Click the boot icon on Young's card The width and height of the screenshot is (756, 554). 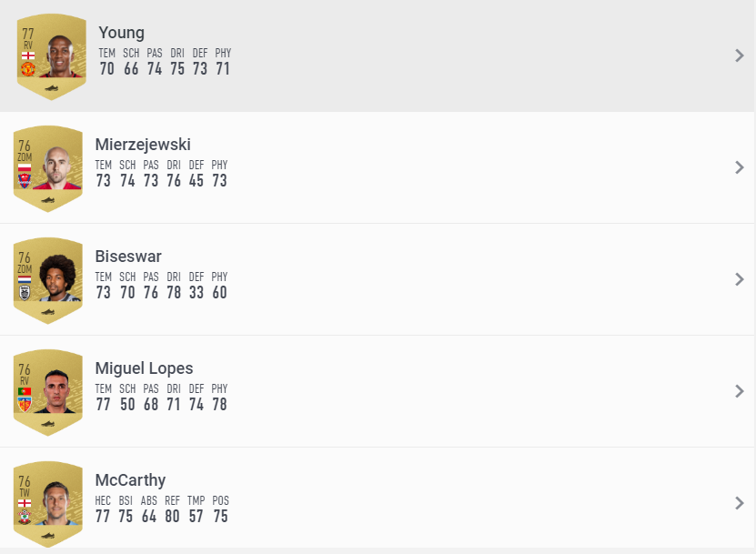(52, 89)
